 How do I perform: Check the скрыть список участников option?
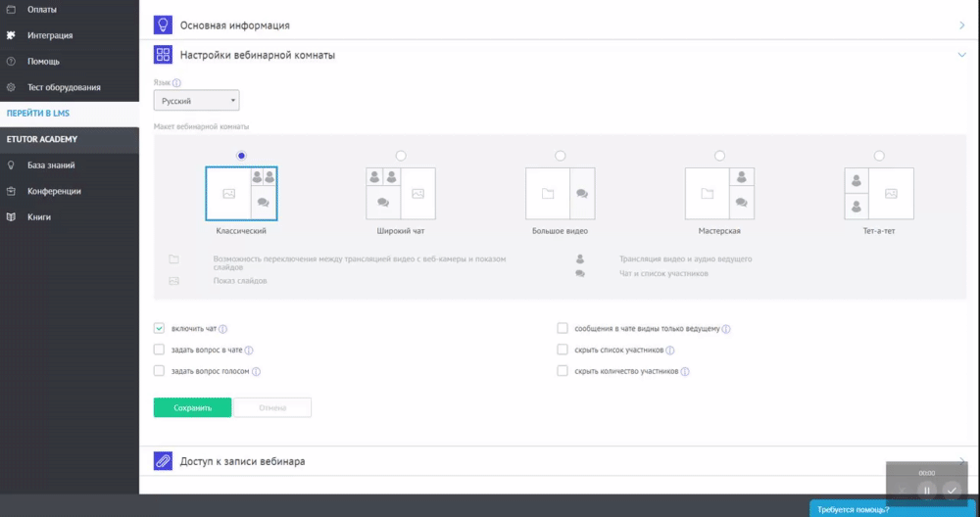click(563, 350)
